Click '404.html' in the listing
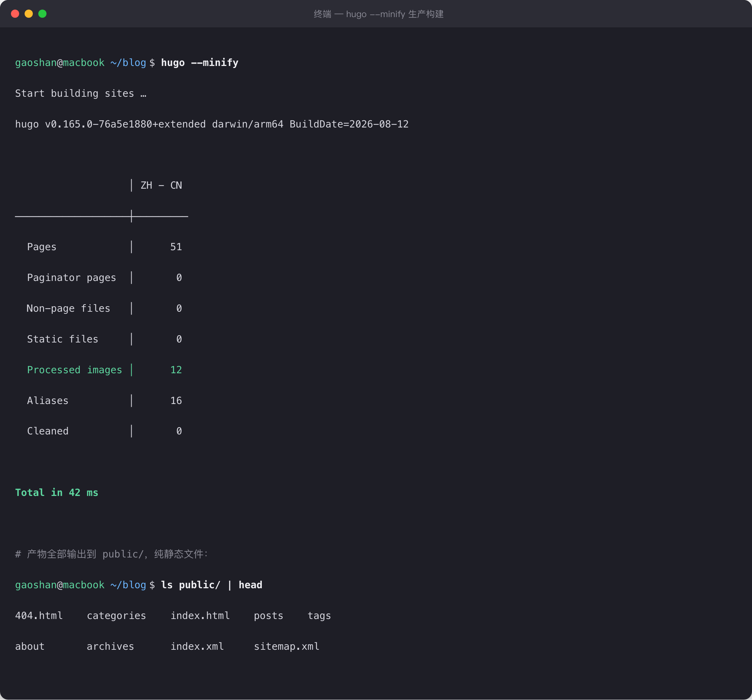Screen dimensions: 752x700 (x=39, y=616)
